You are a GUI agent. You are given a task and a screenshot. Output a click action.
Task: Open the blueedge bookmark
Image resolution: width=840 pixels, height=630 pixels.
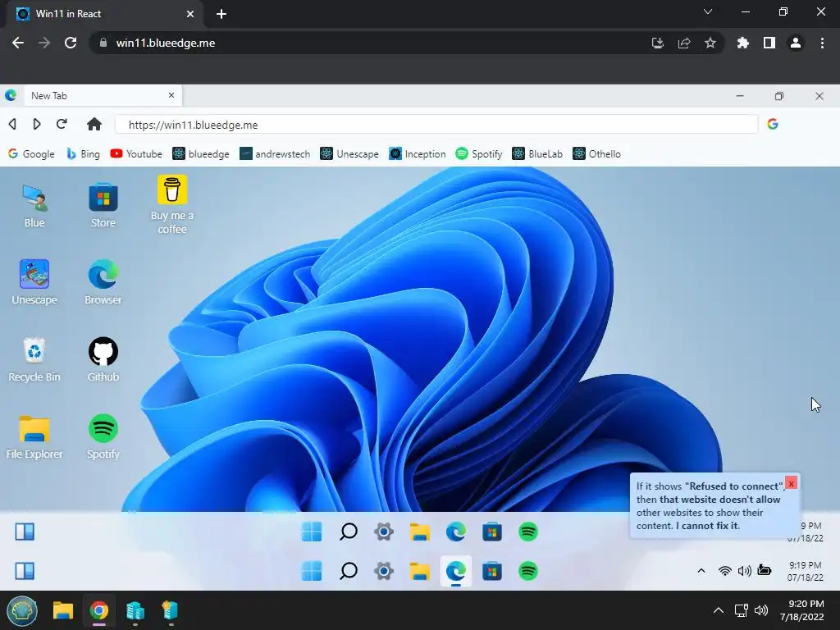pos(201,154)
